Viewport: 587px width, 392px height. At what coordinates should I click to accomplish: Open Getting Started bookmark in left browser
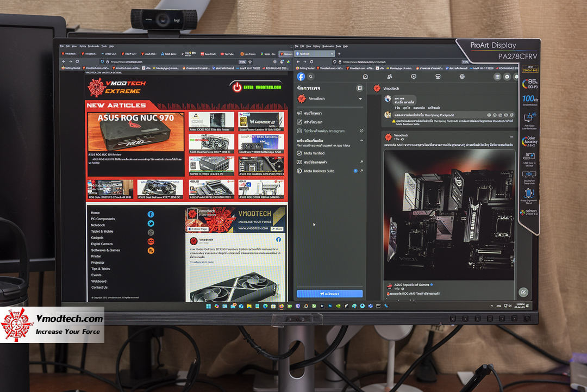pos(71,68)
